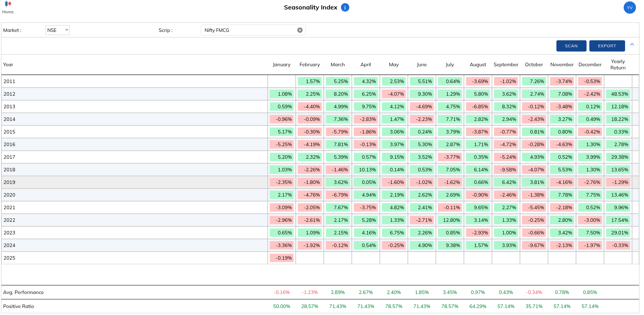Viewport: 644px width, 315px height.
Task: Click the 7.71% July 2014 cell
Action: point(450,119)
